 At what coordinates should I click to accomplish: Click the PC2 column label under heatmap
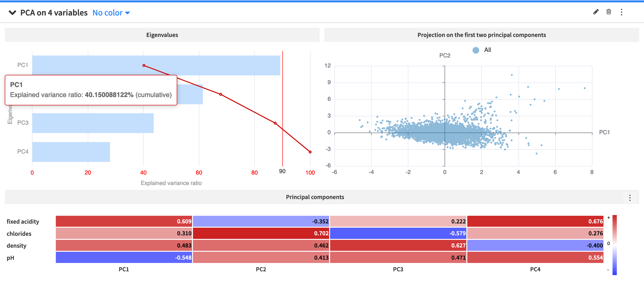pos(261,269)
